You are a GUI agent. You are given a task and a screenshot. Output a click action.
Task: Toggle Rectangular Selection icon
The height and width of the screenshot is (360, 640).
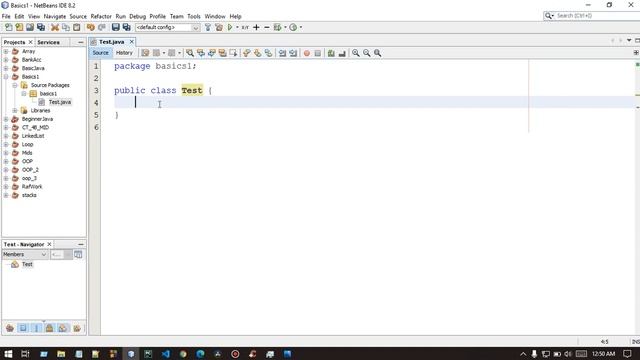pos(233,53)
